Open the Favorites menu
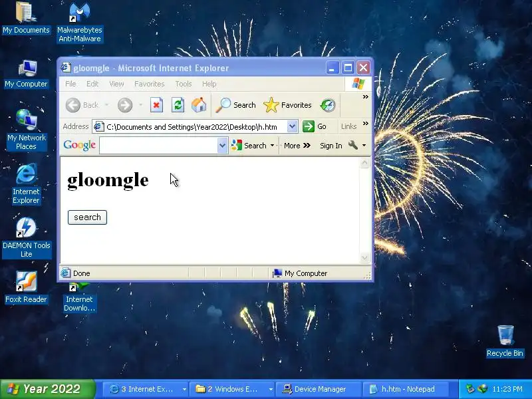Image resolution: width=532 pixels, height=399 pixels. click(149, 84)
